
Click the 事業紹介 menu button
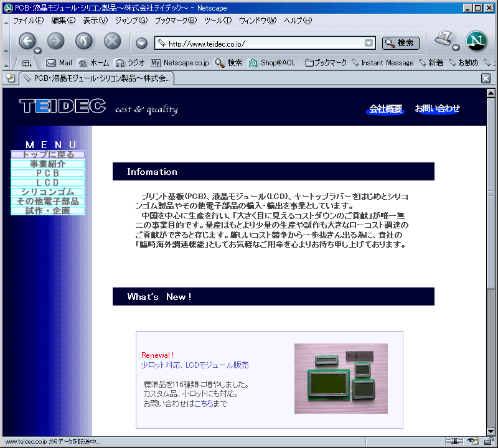(x=48, y=164)
